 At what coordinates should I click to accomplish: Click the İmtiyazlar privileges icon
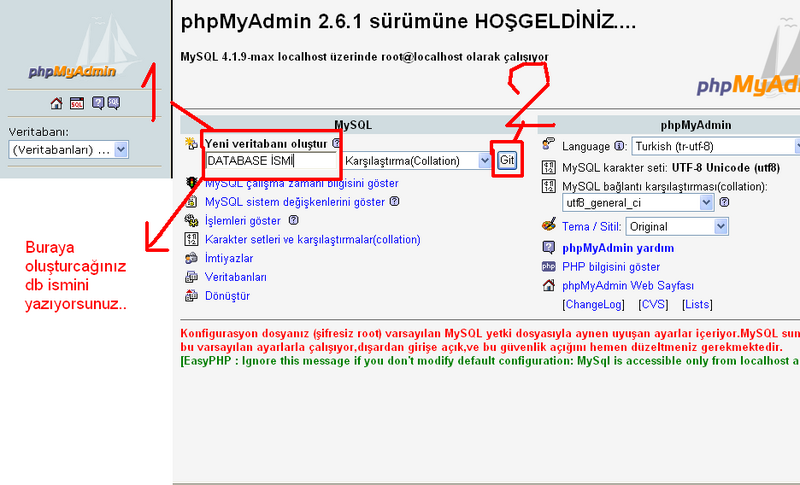[x=191, y=258]
